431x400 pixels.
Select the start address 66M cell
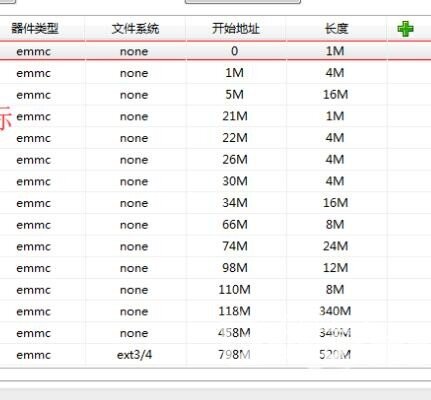(x=235, y=224)
